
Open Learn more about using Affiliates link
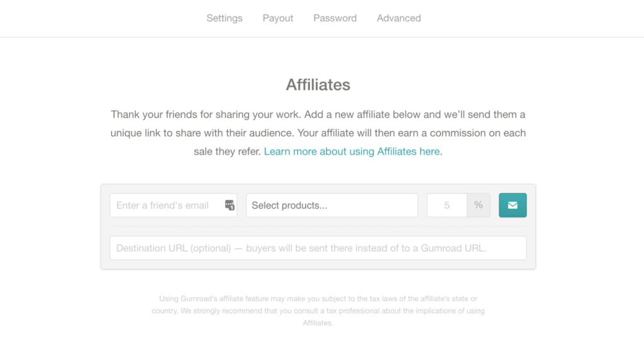[352, 152]
